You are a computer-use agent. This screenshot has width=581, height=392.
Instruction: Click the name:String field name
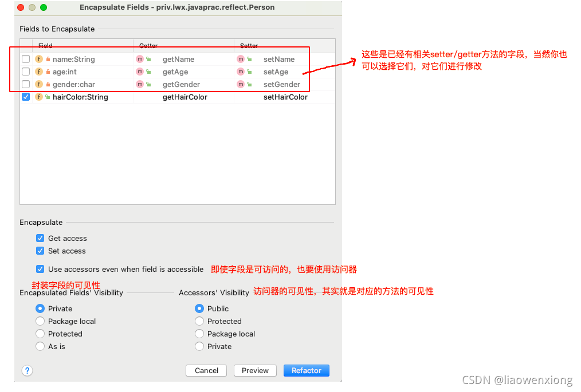[x=74, y=59]
